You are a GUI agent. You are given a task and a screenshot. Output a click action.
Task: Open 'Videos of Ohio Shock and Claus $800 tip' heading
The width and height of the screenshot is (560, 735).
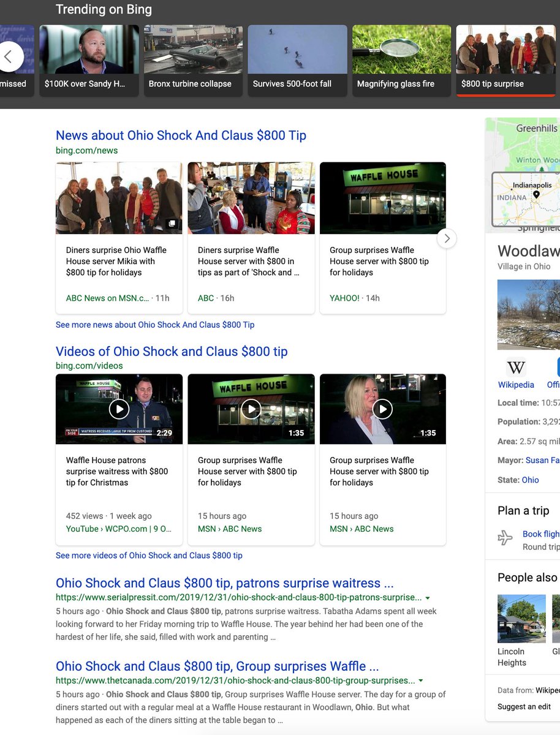[x=172, y=352]
